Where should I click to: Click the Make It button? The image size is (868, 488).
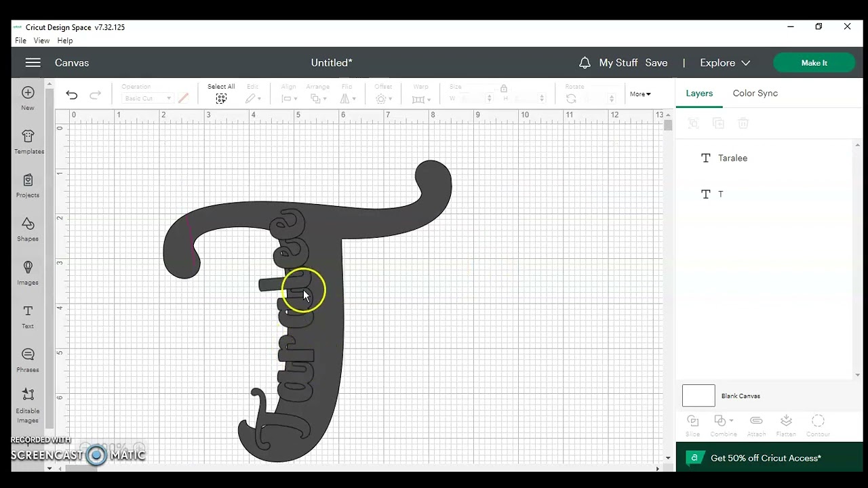pyautogui.click(x=814, y=62)
